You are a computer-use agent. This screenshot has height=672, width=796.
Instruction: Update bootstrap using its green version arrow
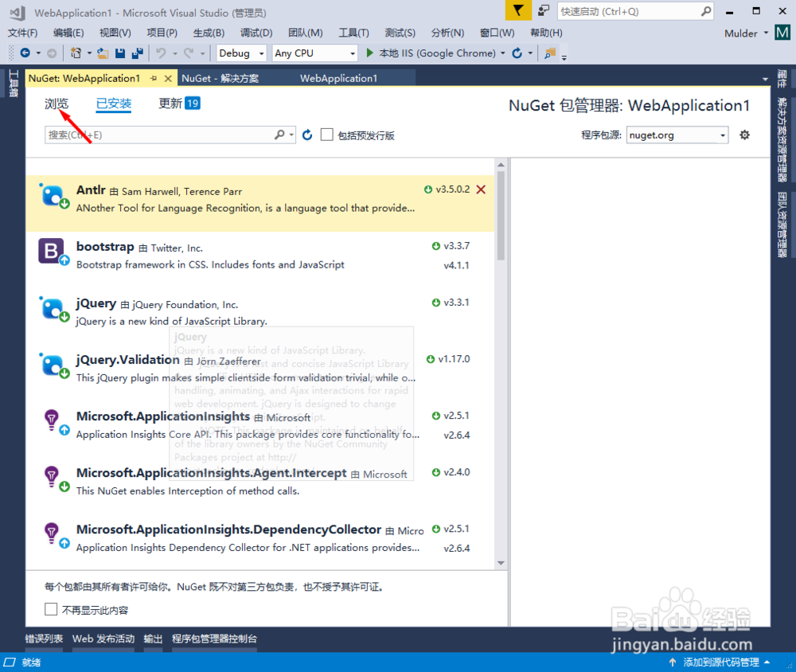[434, 246]
